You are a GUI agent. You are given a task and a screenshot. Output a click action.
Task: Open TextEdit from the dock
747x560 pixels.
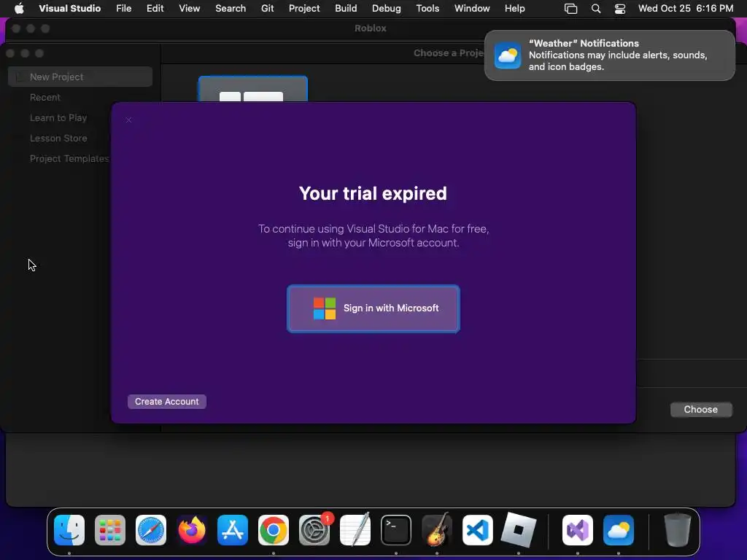coord(355,530)
